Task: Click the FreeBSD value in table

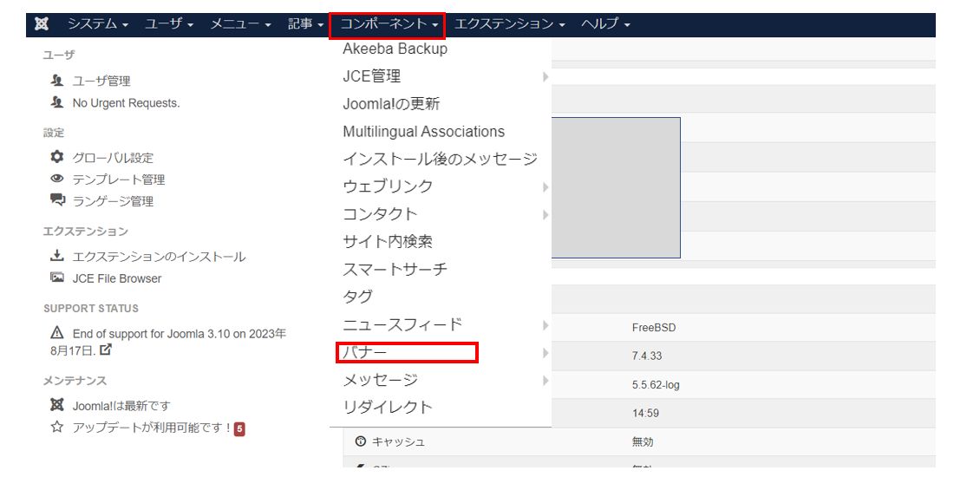Action: (654, 328)
